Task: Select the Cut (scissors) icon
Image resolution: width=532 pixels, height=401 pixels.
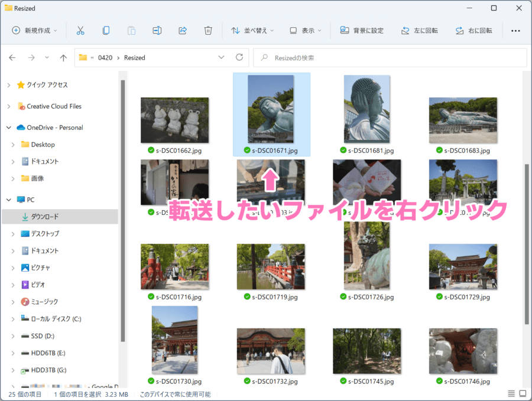Action: click(80, 30)
